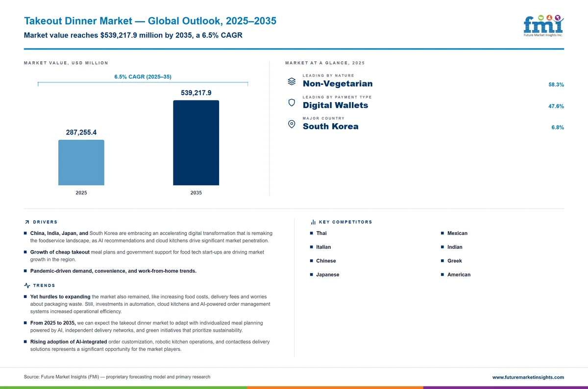Viewport: 588px width, 389px height.
Task: Click the Italian competitor entry
Action: tap(323, 247)
